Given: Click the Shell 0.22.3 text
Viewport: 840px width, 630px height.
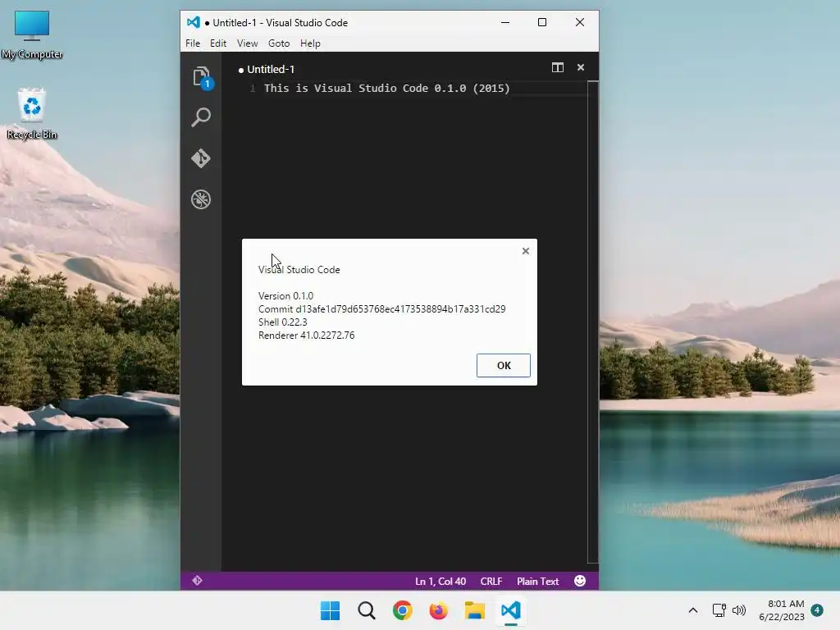Looking at the screenshot, I should (x=283, y=322).
